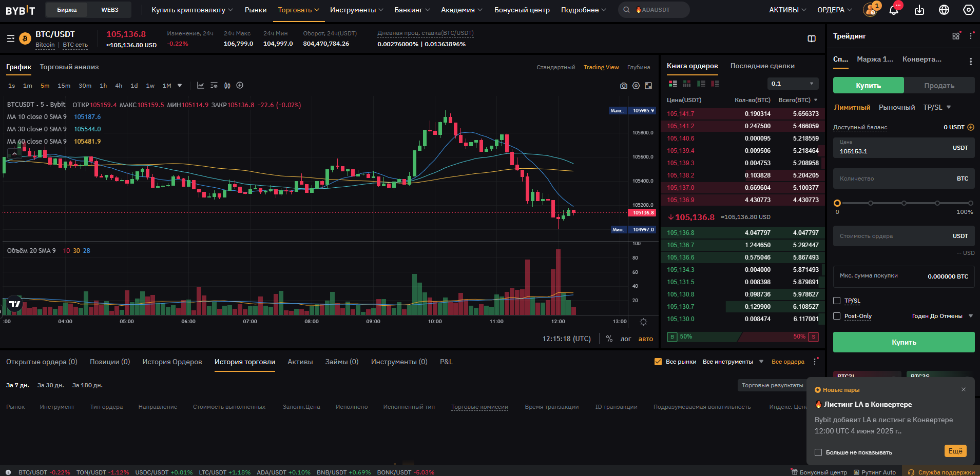
Task: Take a chart snapshot with camera icon
Action: (x=623, y=86)
